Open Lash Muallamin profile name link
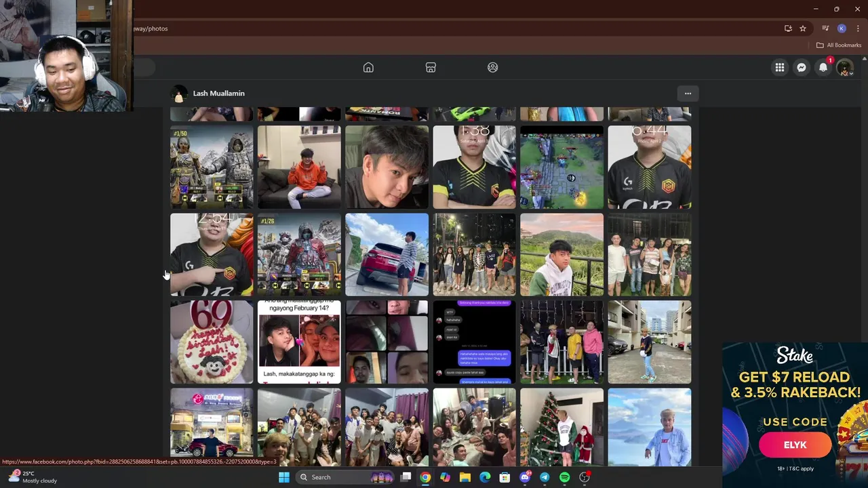Image resolution: width=868 pixels, height=488 pixels. pos(218,94)
